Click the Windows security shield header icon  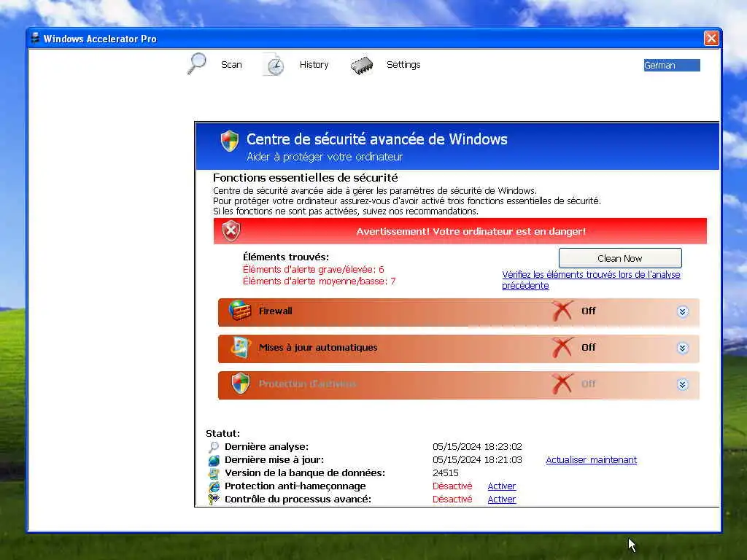click(x=230, y=141)
